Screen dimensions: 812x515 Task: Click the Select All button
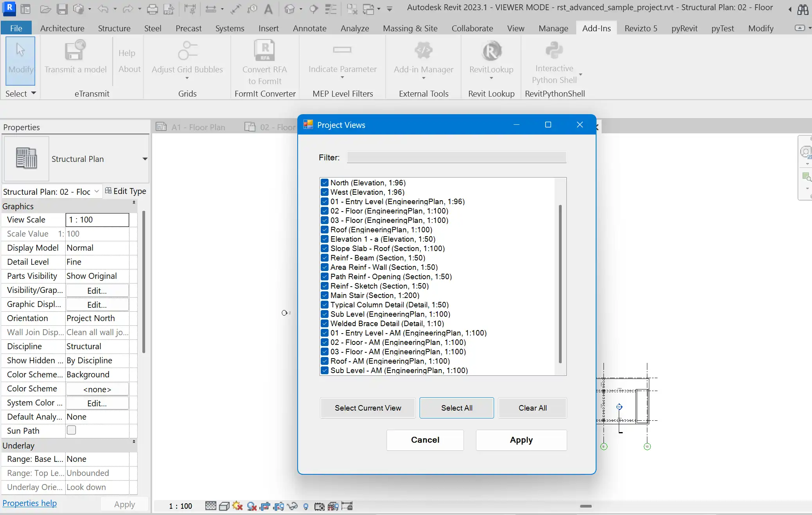tap(456, 408)
